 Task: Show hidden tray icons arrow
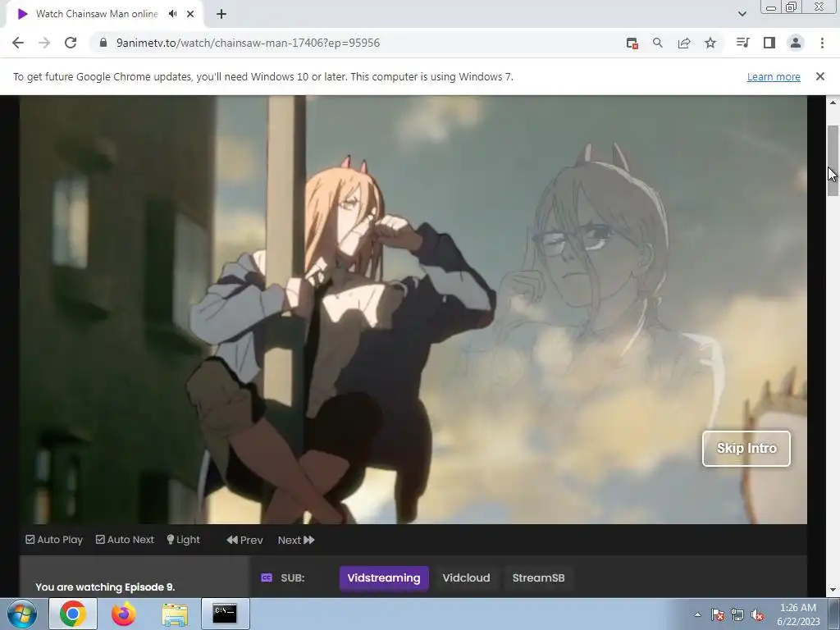coord(697,614)
